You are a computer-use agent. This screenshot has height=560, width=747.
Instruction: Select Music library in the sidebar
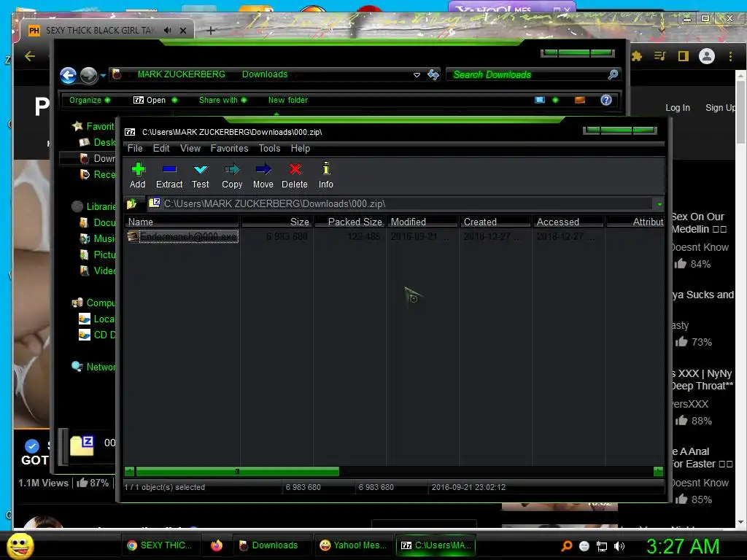pos(98,238)
